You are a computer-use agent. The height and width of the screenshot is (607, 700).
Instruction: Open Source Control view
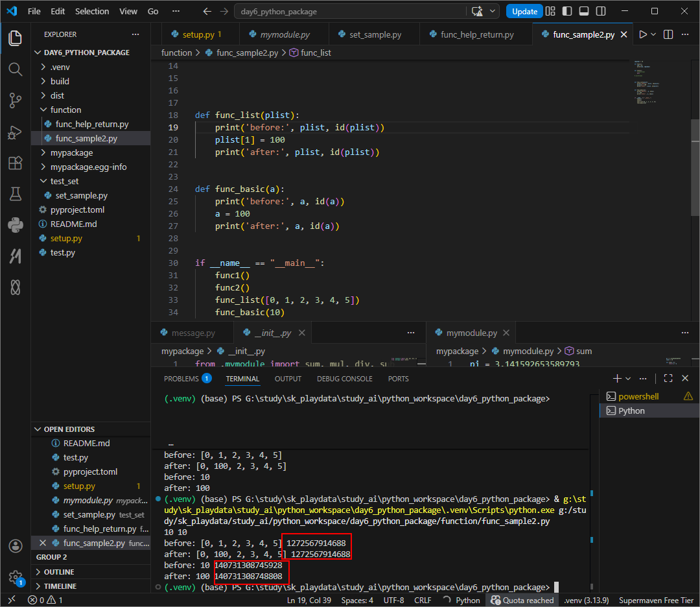[x=15, y=101]
